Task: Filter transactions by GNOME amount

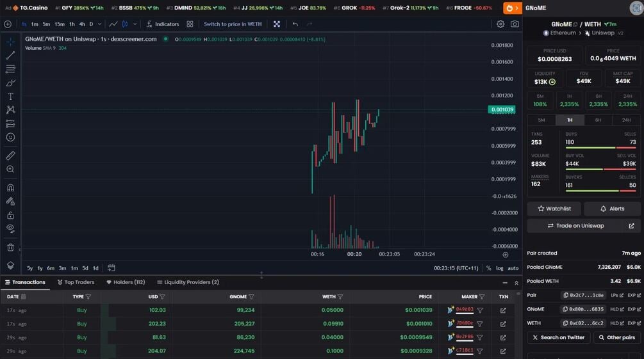Action: pos(251,297)
